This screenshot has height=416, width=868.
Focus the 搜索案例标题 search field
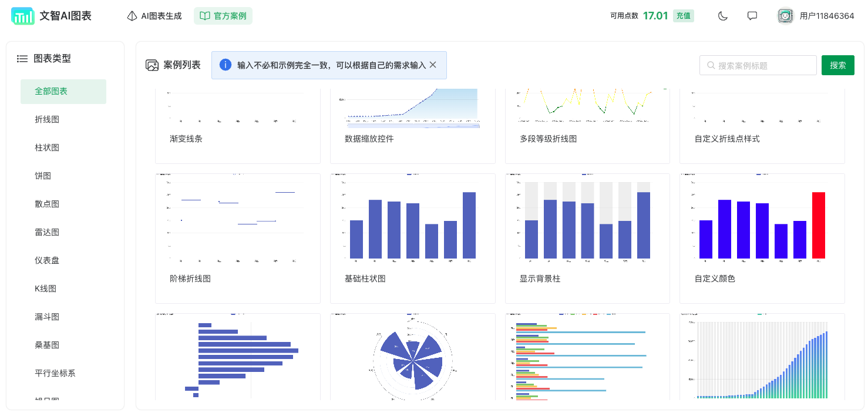click(758, 65)
